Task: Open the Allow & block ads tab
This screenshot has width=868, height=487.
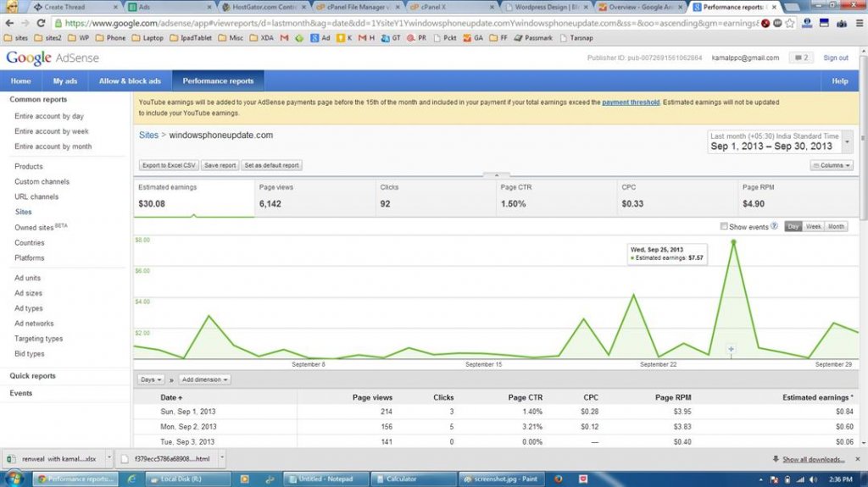Action: point(130,81)
